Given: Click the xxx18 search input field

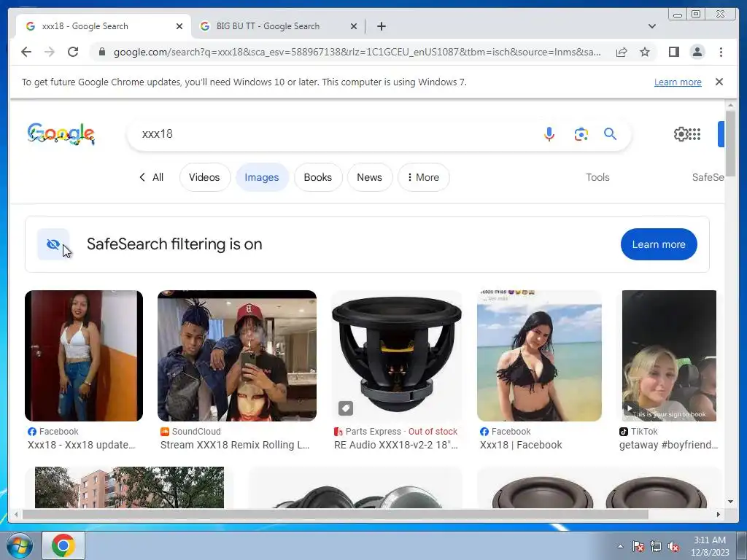Looking at the screenshot, I should pyautogui.click(x=333, y=134).
